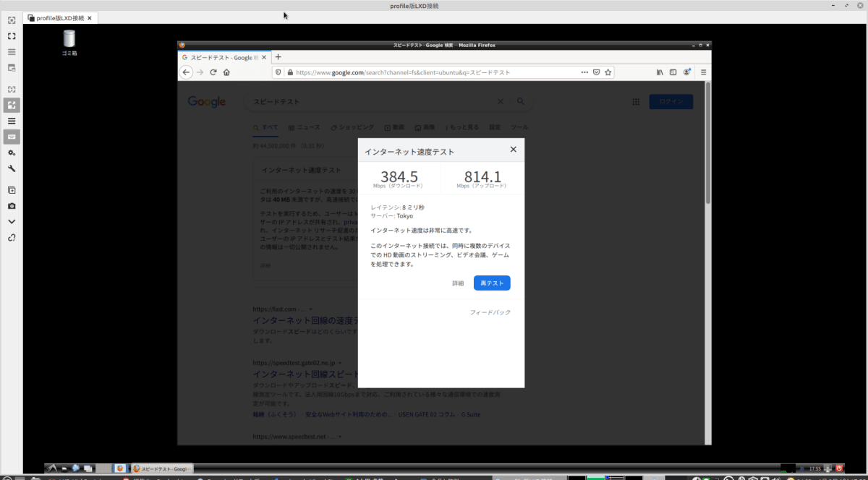Open Firefox account icon

[x=687, y=72]
